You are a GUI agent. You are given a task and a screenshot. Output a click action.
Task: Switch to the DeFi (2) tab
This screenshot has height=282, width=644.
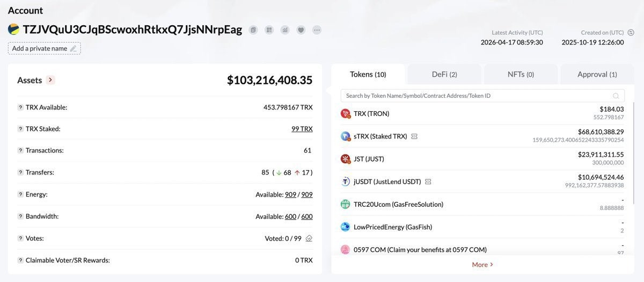tap(444, 75)
